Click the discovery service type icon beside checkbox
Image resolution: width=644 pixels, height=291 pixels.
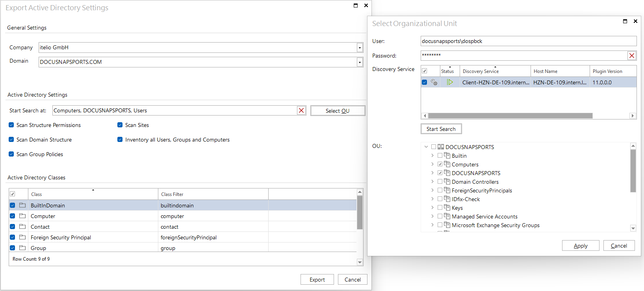(434, 82)
